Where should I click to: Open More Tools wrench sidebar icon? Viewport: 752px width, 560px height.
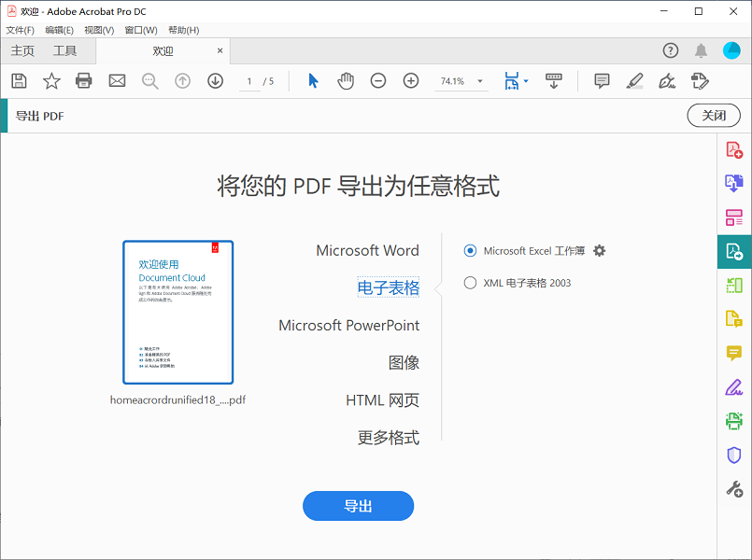point(734,489)
